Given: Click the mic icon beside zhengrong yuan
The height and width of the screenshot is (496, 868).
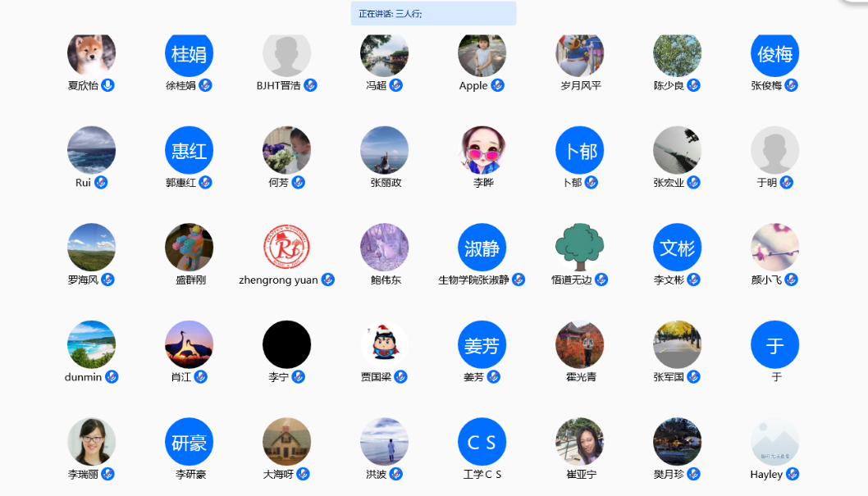Looking at the screenshot, I should coord(328,280).
